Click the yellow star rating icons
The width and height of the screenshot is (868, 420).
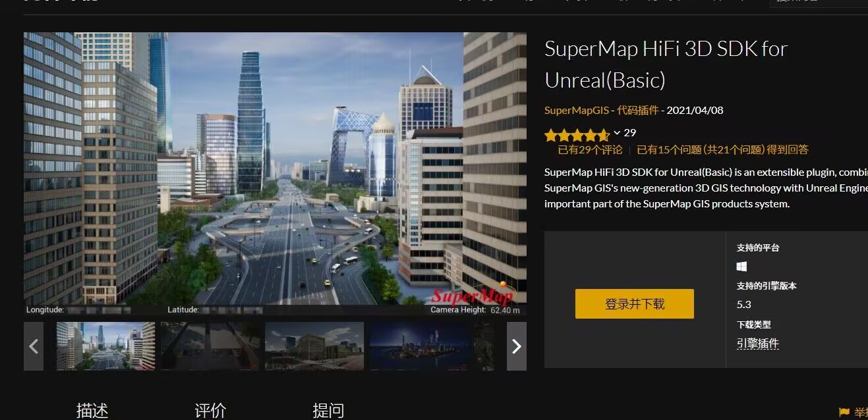pos(577,136)
